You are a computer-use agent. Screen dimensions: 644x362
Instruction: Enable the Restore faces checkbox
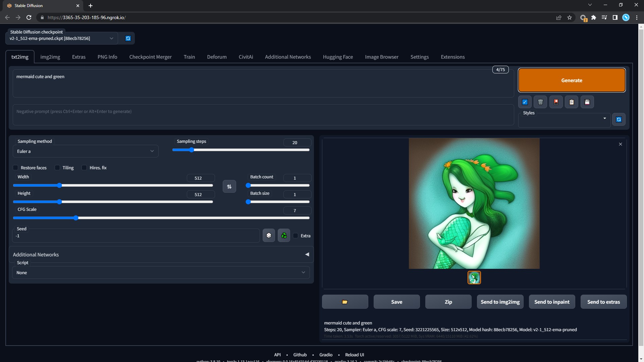(x=15, y=168)
